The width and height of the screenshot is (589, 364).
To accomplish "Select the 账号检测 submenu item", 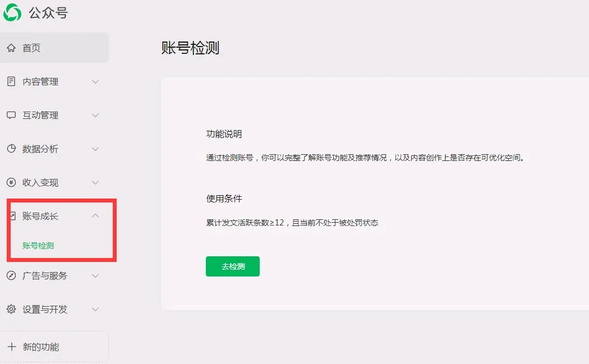I will point(38,246).
